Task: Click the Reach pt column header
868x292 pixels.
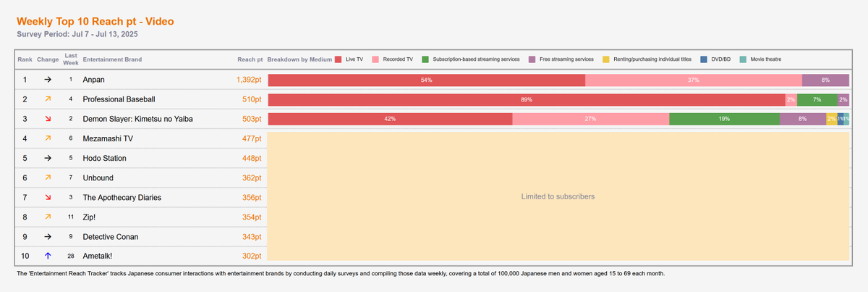Action: pos(250,59)
